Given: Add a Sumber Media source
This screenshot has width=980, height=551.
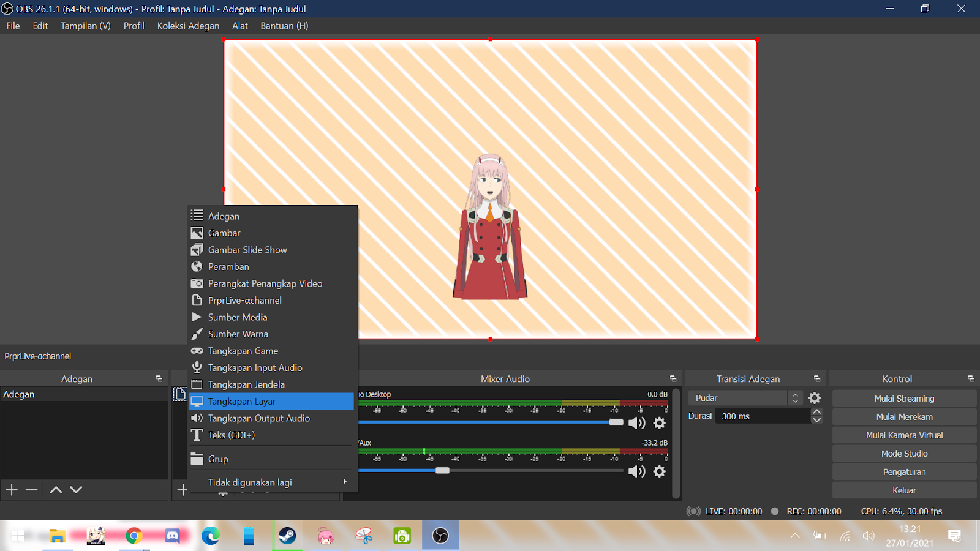Looking at the screenshot, I should pyautogui.click(x=272, y=317).
